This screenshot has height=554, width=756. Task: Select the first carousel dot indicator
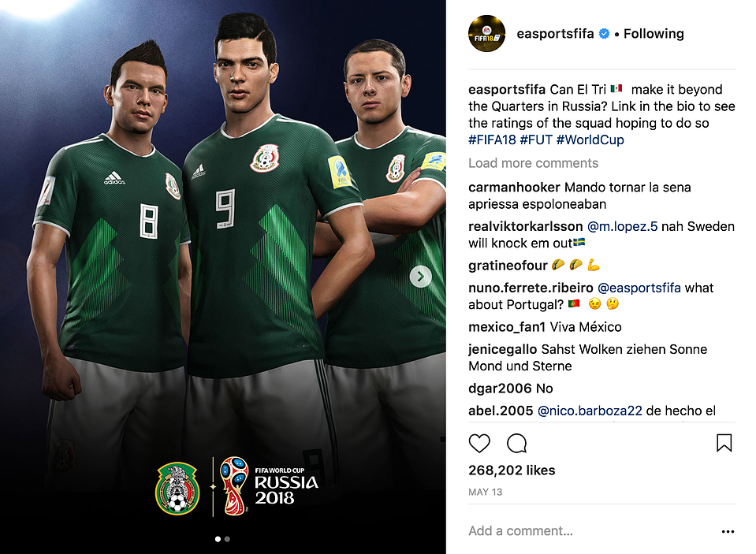coord(218,539)
